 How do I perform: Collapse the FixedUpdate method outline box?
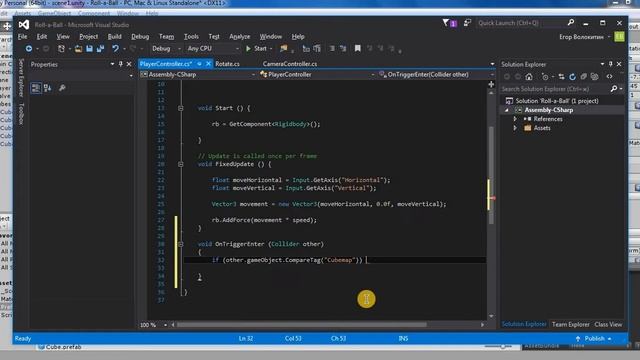pyautogui.click(x=180, y=164)
